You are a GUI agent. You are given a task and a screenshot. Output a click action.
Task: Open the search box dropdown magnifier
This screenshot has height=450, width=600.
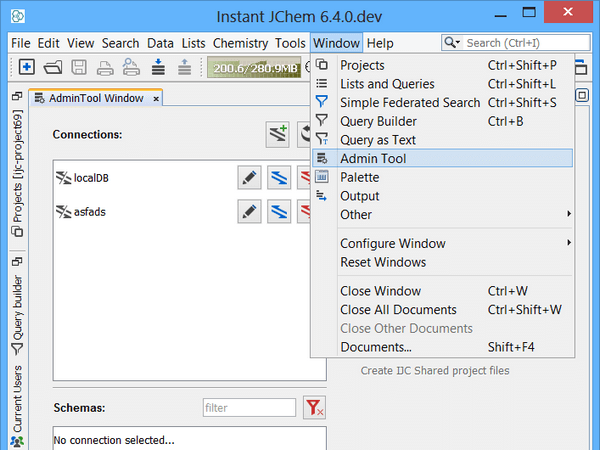(x=453, y=43)
